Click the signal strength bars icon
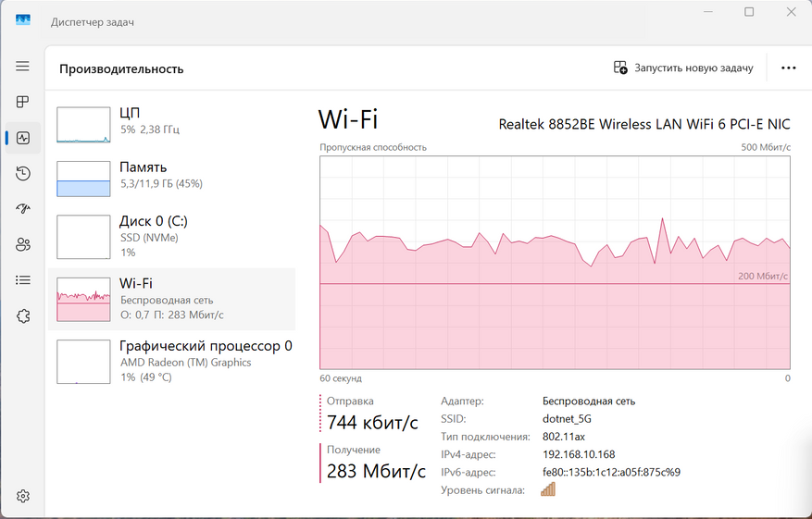The height and width of the screenshot is (519, 812). (548, 489)
